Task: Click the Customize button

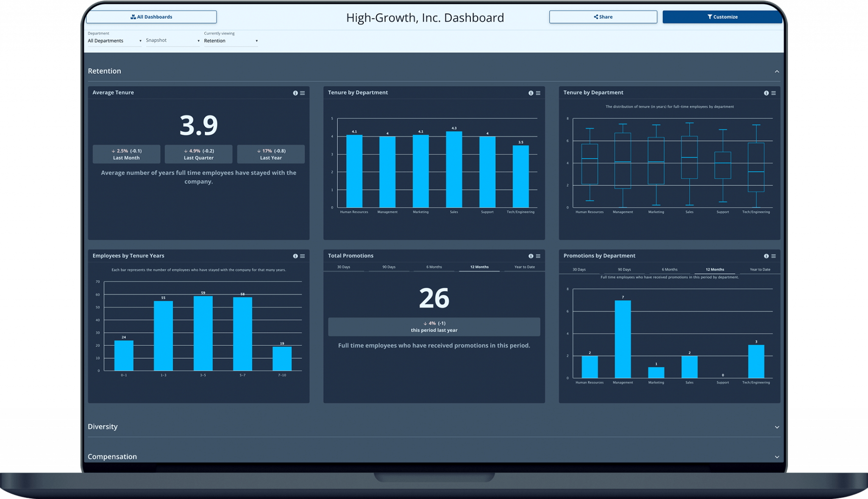Action: point(723,17)
